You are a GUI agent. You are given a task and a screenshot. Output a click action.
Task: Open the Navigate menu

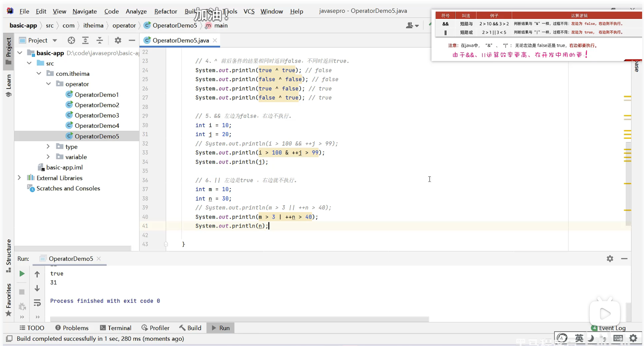(x=85, y=11)
